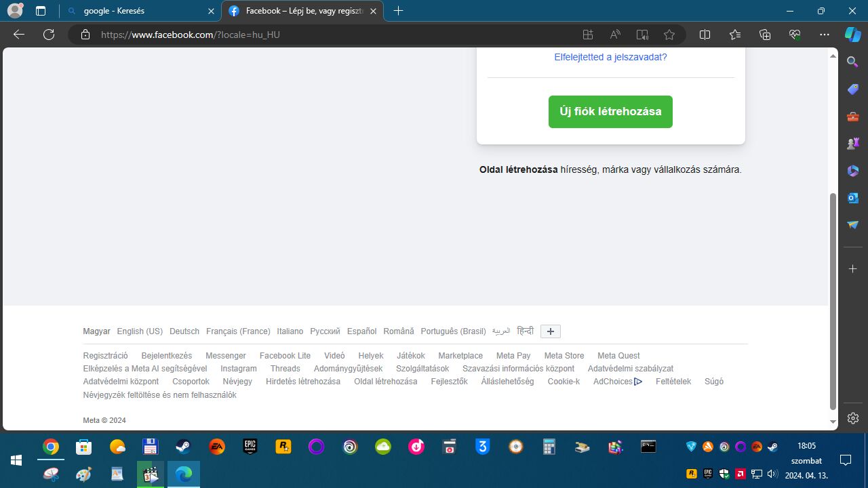868x488 pixels.
Task: Select the Facebook – Lépj be tab
Action: click(302, 11)
